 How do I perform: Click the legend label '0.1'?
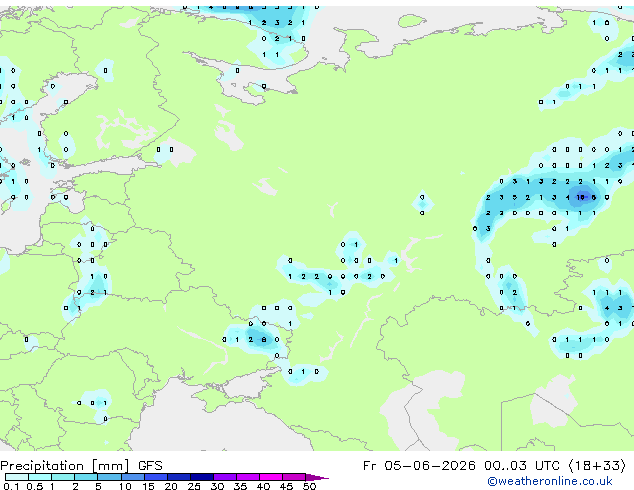click(11, 486)
